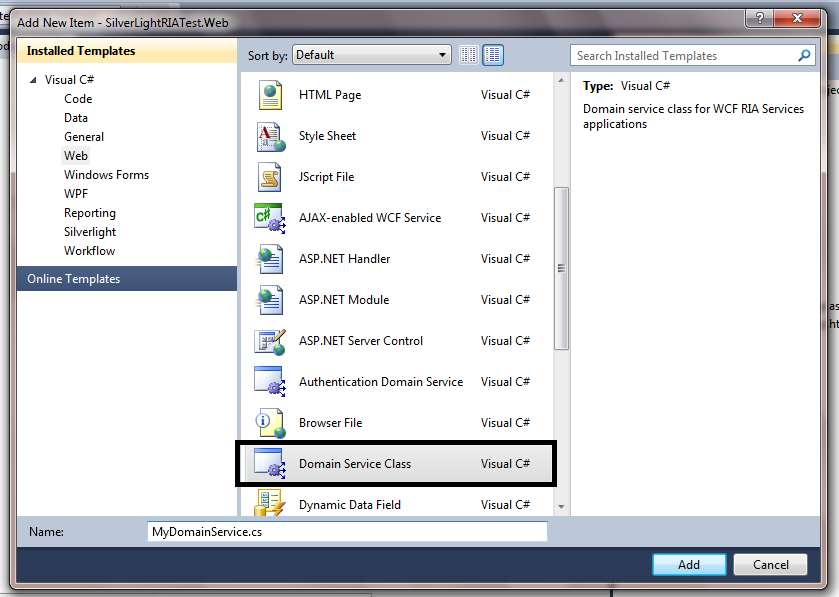Screen dimensions: 839x597
Task: Click the ASP.NET Module name text
Action: pyautogui.click(x=344, y=300)
